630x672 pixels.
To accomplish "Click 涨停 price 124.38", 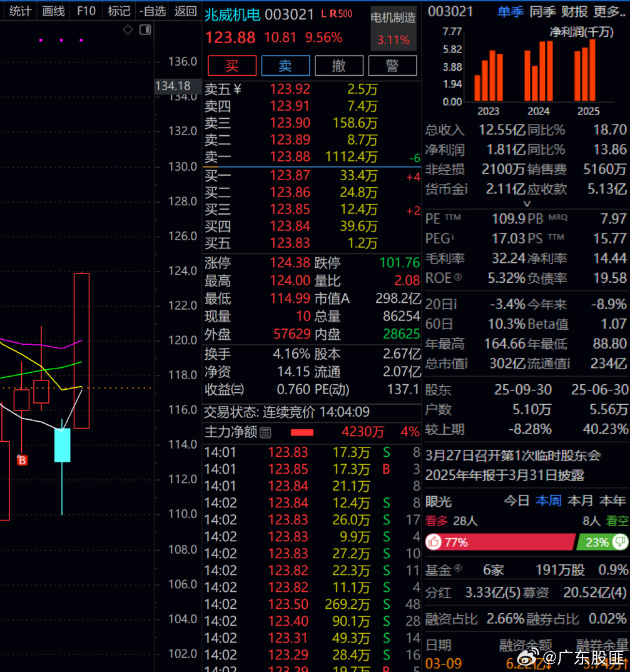I will 290,262.
